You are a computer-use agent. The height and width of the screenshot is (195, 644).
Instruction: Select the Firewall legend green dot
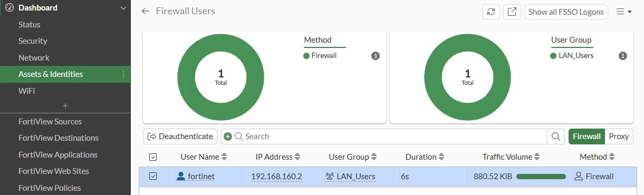pyautogui.click(x=306, y=55)
